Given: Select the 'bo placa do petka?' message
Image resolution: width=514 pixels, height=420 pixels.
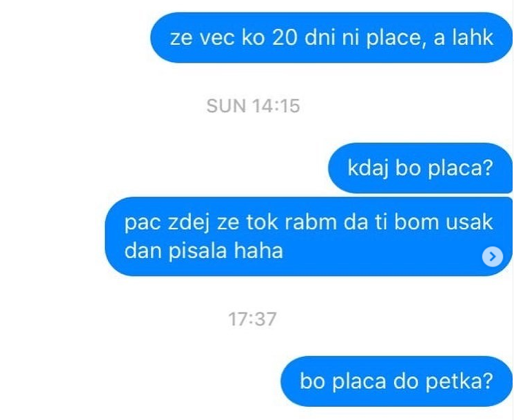Looking at the screenshot, I should (397, 381).
